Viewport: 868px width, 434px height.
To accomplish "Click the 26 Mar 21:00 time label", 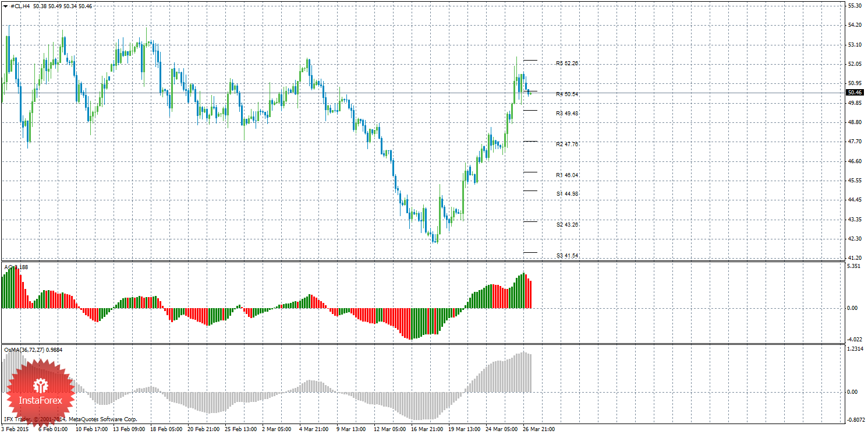I will click(x=538, y=429).
